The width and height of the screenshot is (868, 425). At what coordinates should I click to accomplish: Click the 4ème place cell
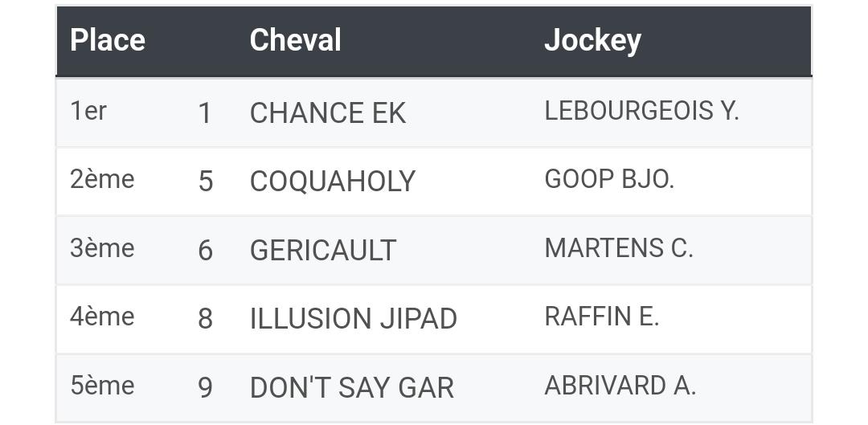102,317
